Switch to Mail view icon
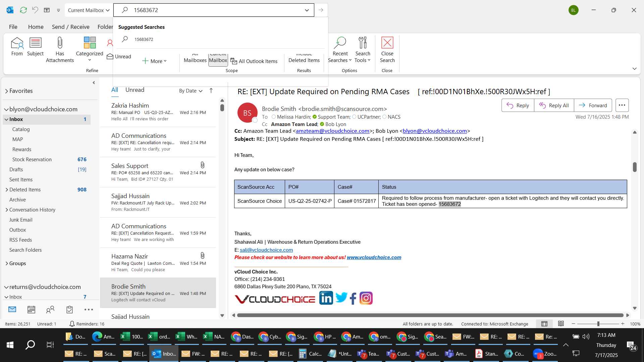The image size is (644, 362). tap(12, 309)
